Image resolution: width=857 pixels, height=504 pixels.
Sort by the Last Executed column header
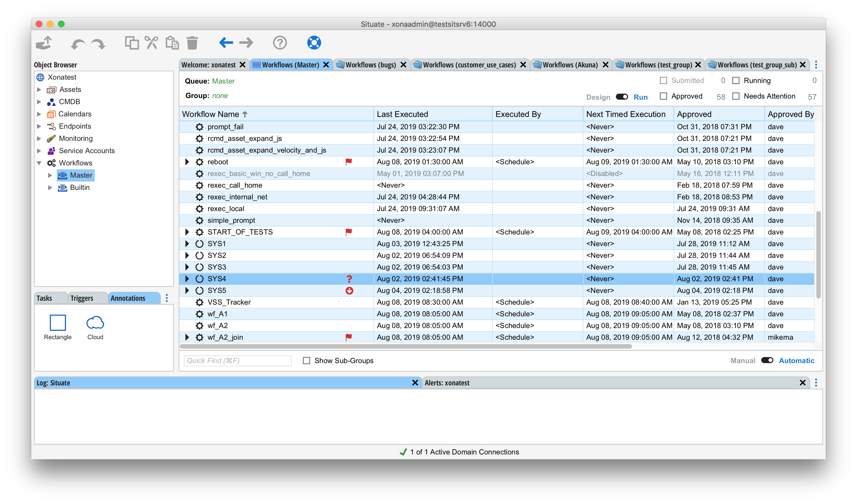pos(402,114)
